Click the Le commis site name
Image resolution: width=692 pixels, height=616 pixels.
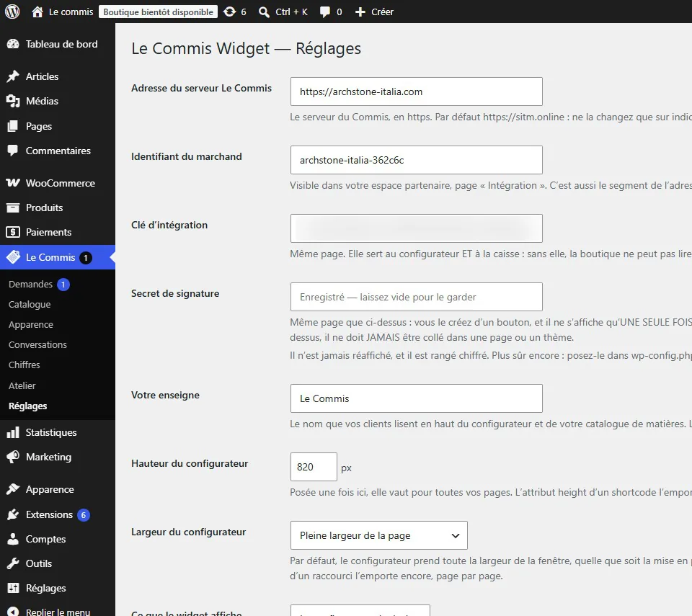pos(71,12)
